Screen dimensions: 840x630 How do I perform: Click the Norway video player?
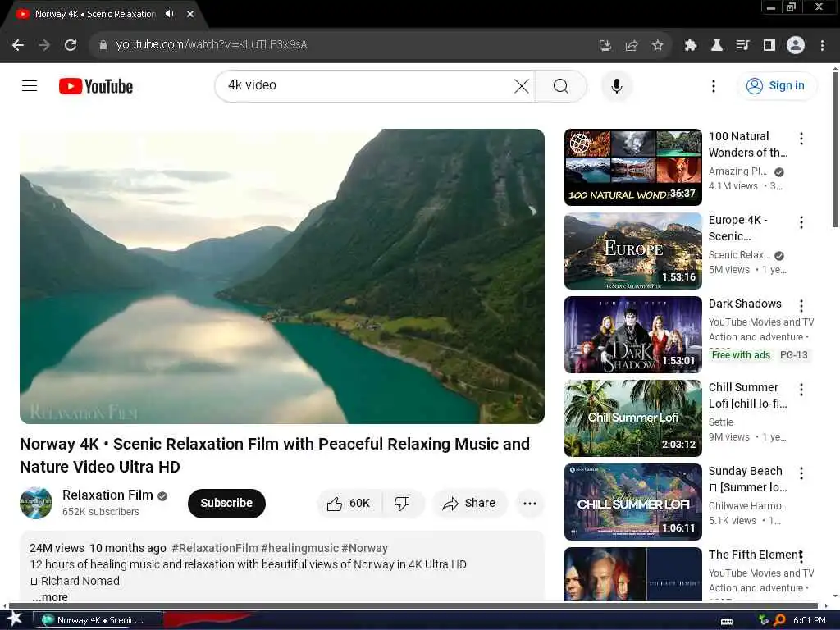click(282, 276)
